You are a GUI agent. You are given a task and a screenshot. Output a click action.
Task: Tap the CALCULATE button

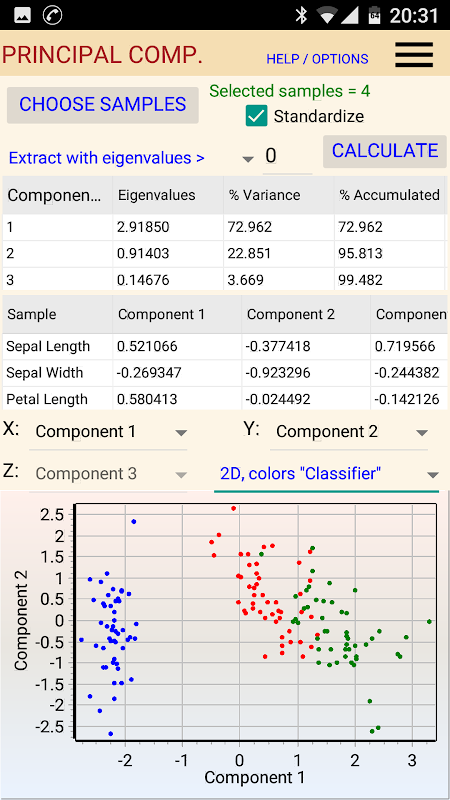click(385, 151)
